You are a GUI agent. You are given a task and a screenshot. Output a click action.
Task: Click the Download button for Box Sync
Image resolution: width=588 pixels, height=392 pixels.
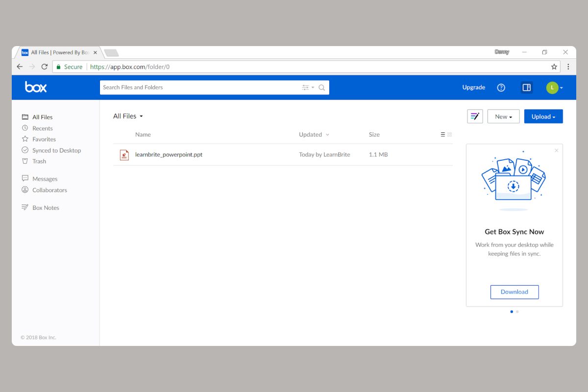tap(514, 292)
